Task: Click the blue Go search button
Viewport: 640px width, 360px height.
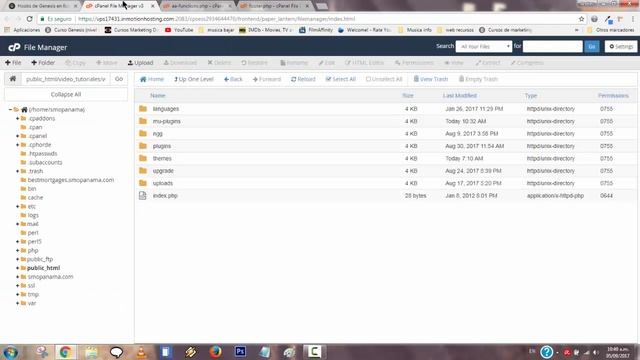Action: [592, 47]
